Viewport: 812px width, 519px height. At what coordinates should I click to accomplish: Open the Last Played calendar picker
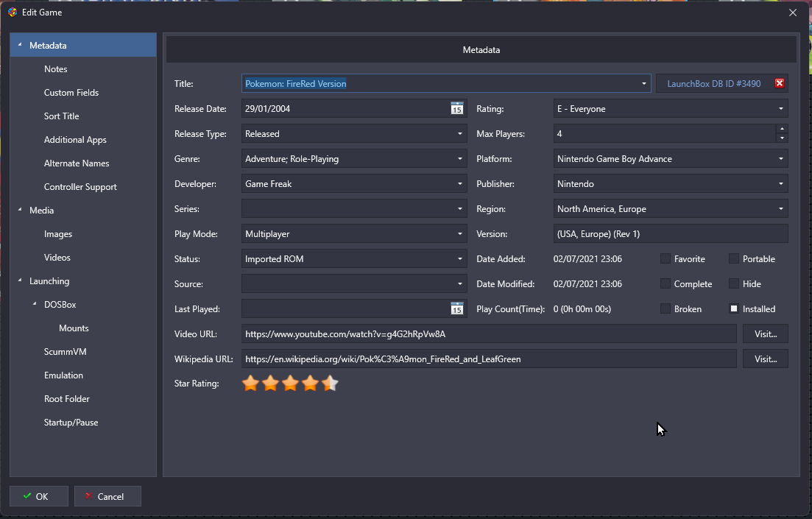(456, 308)
